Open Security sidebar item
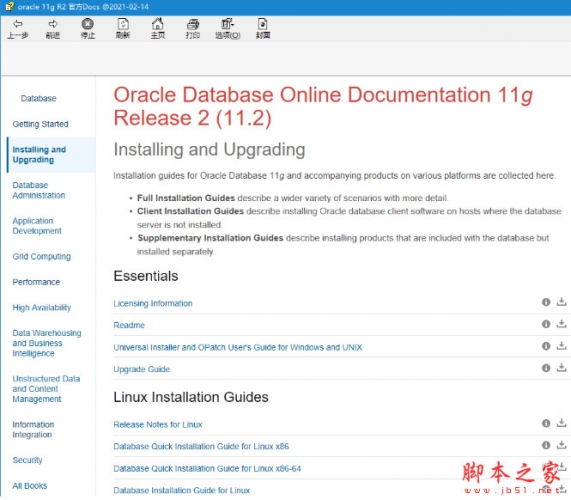Viewport: 571px width, 500px height. tap(27, 460)
